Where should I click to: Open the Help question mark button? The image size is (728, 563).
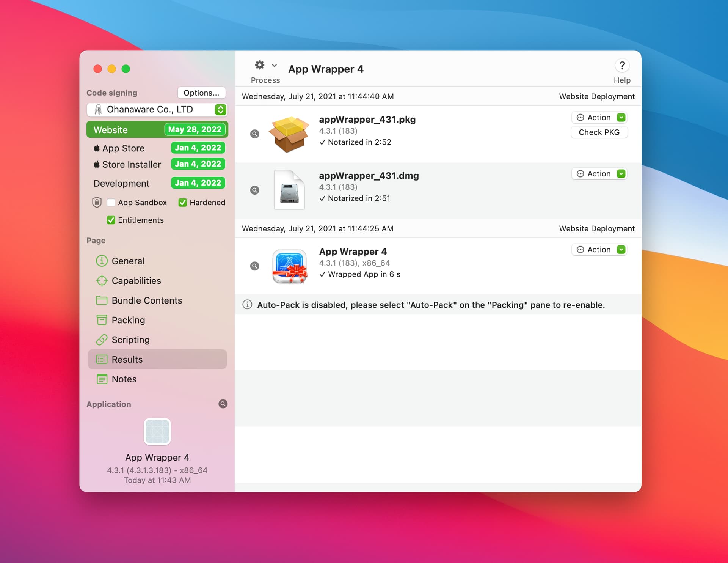tap(622, 66)
